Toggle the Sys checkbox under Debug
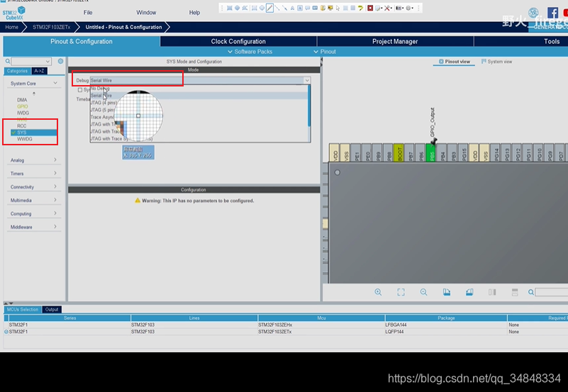 (80, 90)
